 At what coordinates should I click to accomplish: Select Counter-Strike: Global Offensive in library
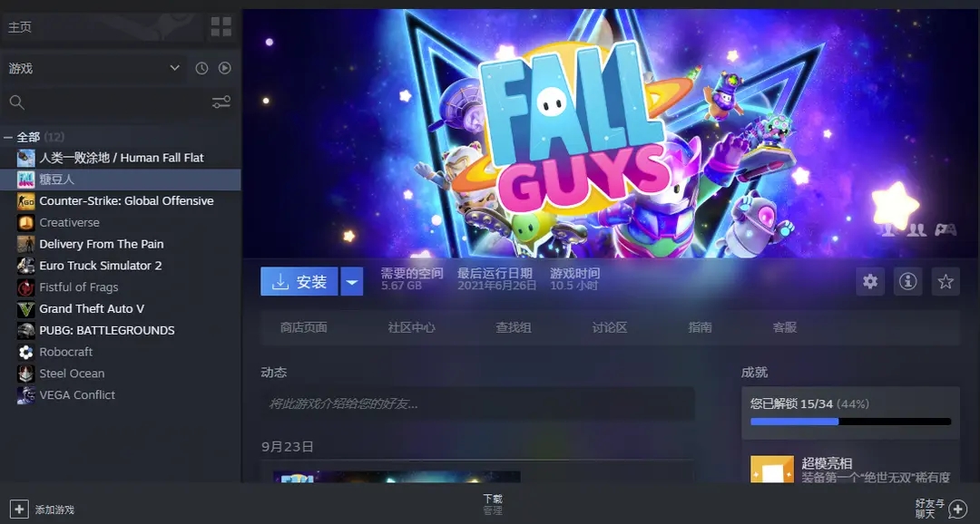[x=126, y=201]
